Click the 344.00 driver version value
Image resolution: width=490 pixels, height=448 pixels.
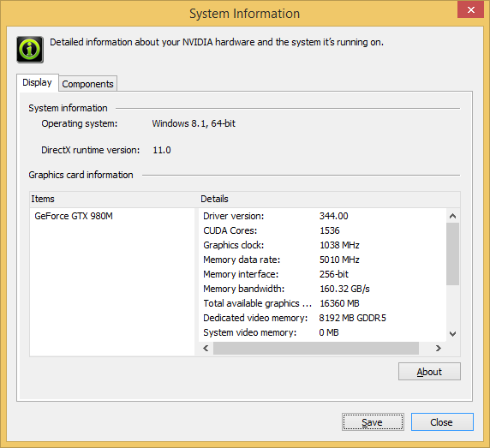click(334, 216)
